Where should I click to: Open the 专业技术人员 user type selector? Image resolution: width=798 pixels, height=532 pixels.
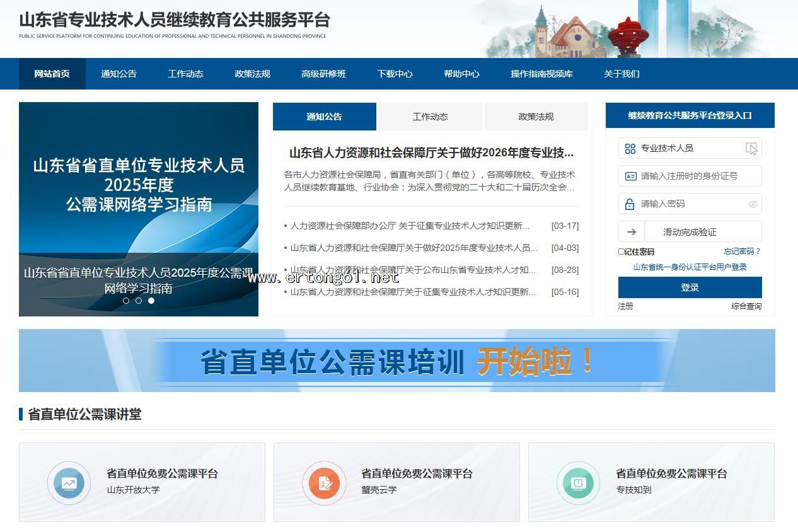(x=690, y=149)
